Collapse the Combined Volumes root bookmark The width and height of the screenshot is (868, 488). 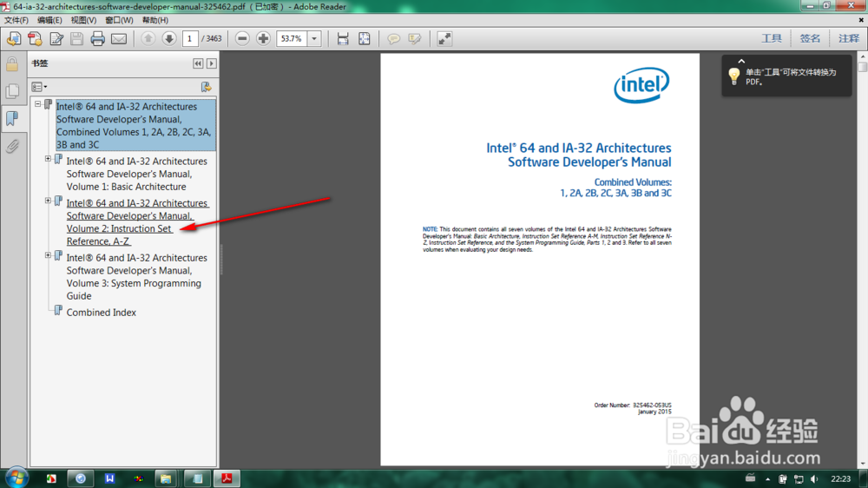tap(37, 104)
